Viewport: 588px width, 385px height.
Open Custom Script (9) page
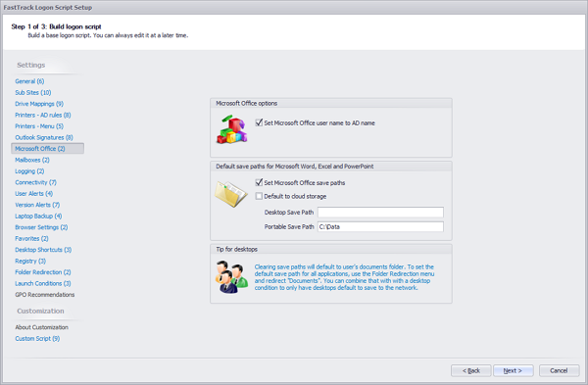pyautogui.click(x=37, y=339)
